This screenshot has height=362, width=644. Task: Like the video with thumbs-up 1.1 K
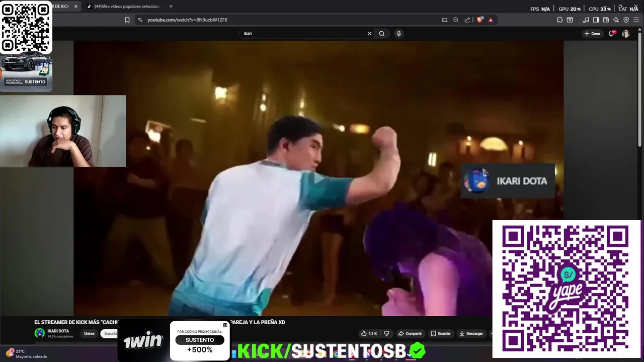369,333
